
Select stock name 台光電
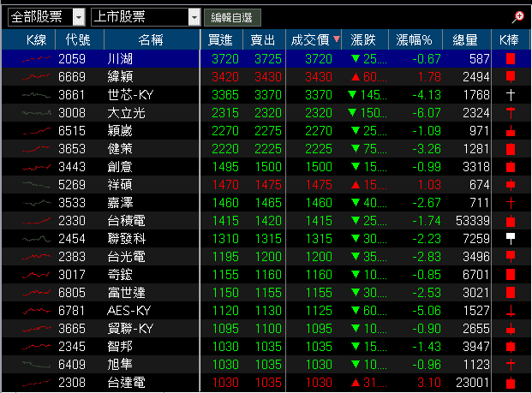click(126, 257)
